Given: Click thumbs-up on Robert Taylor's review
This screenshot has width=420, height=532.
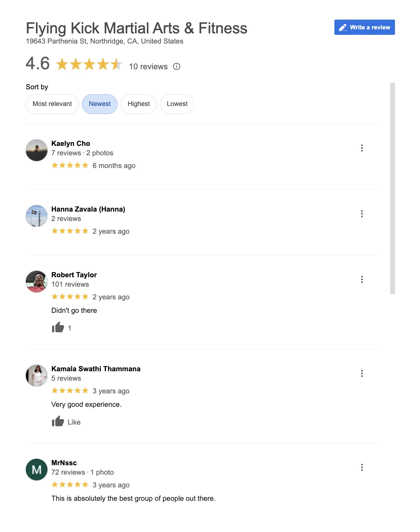Looking at the screenshot, I should (x=58, y=327).
